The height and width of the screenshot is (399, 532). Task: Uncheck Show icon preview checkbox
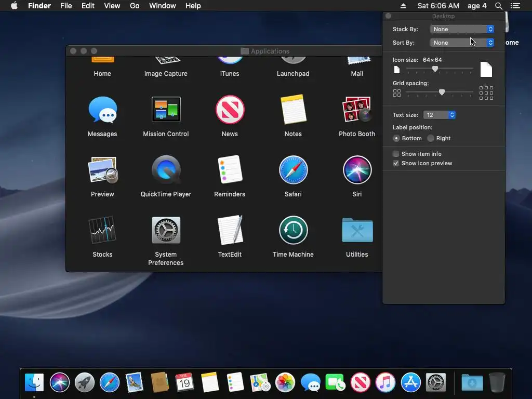click(396, 164)
